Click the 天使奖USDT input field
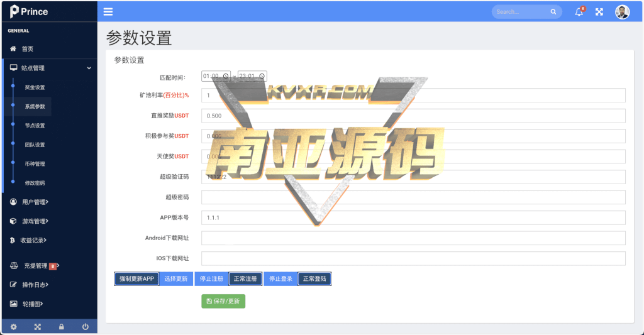 click(x=413, y=157)
